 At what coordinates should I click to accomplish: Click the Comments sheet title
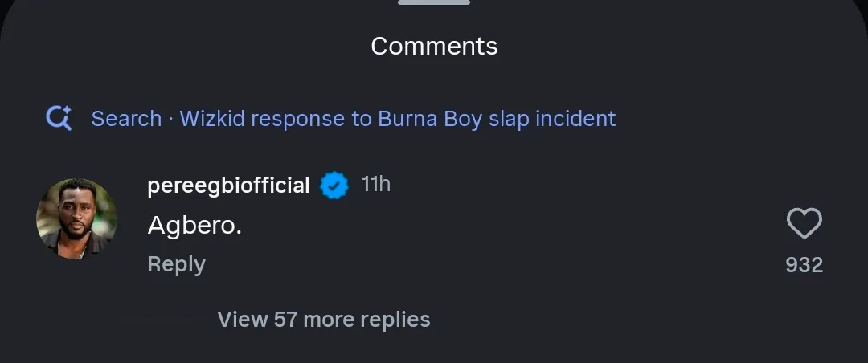pyautogui.click(x=434, y=46)
